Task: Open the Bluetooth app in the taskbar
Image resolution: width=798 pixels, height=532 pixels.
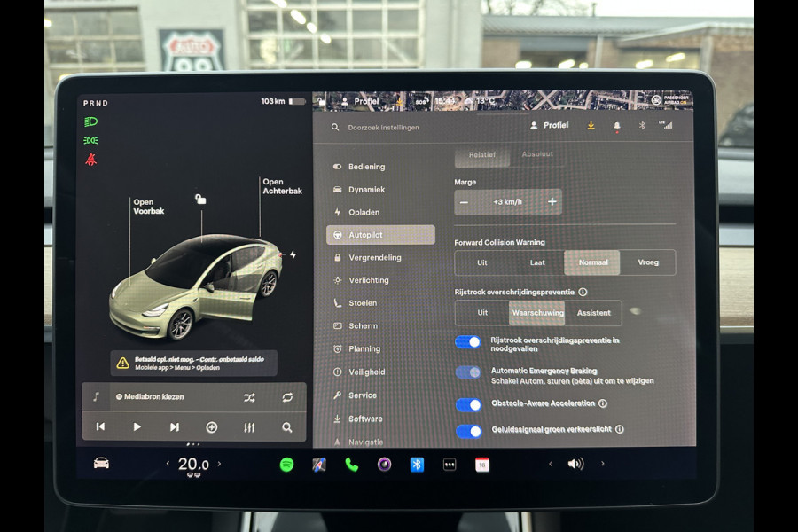Action: 416,463
